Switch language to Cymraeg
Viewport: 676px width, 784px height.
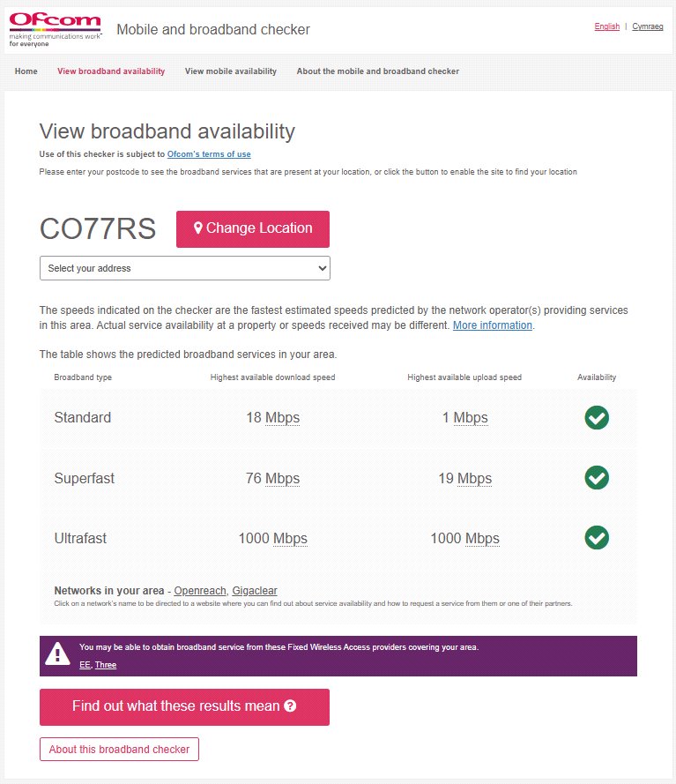[x=647, y=26]
